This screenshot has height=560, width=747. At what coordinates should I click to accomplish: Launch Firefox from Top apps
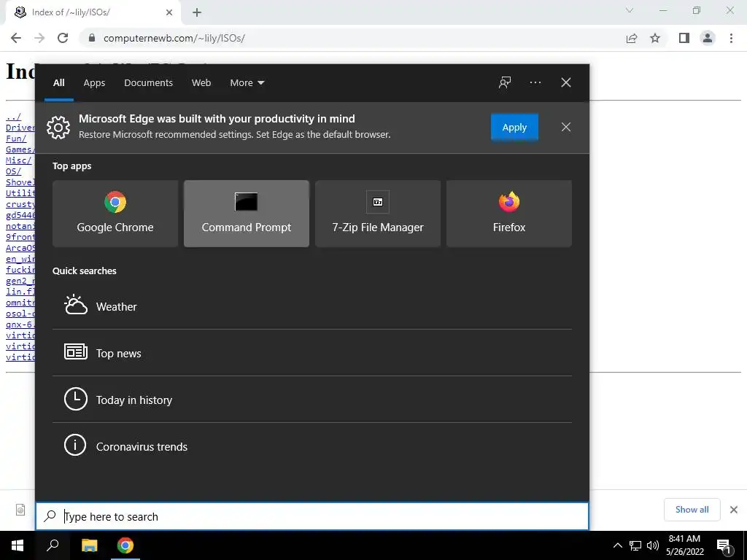(x=508, y=214)
